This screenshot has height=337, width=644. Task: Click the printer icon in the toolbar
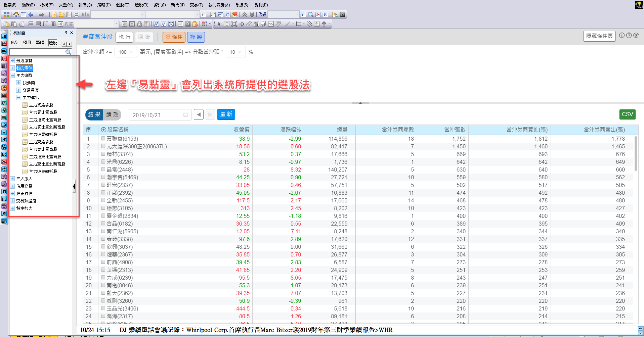(x=77, y=14)
